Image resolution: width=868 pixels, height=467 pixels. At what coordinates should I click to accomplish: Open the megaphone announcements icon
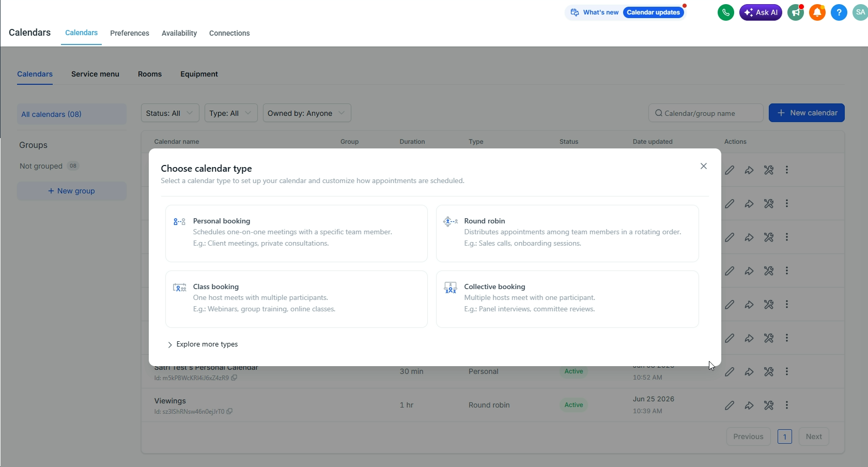(x=796, y=12)
